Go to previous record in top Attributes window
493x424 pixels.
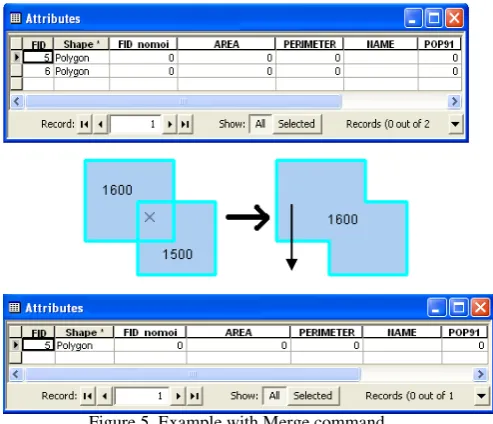pyautogui.click(x=100, y=124)
